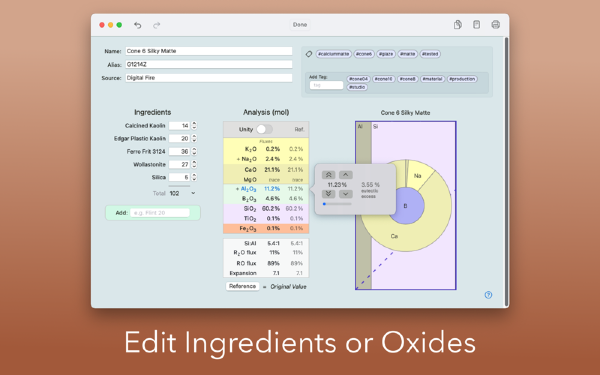This screenshot has height=375, width=600.
Task: Click the single up-arrow increment button in popover
Action: tap(346, 175)
